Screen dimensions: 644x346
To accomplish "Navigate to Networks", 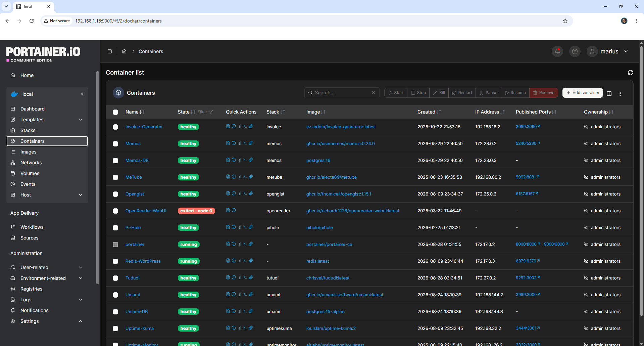I will coord(31,163).
